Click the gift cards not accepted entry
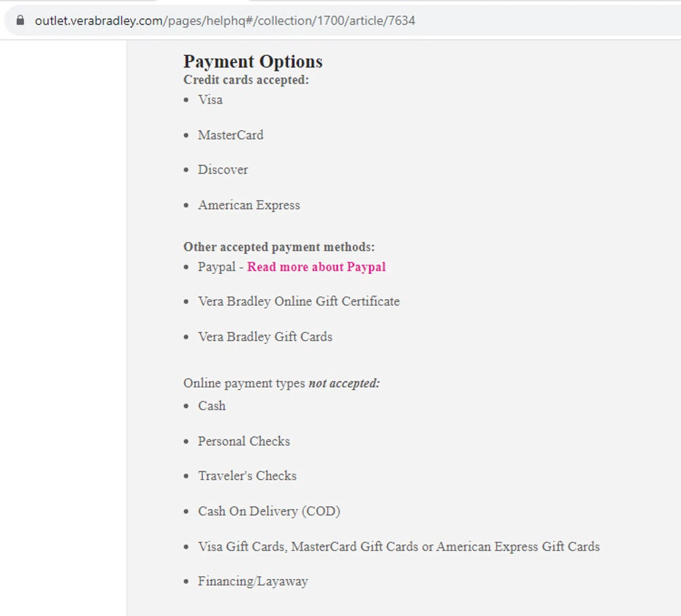Screen dimensions: 681x616 pos(398,546)
